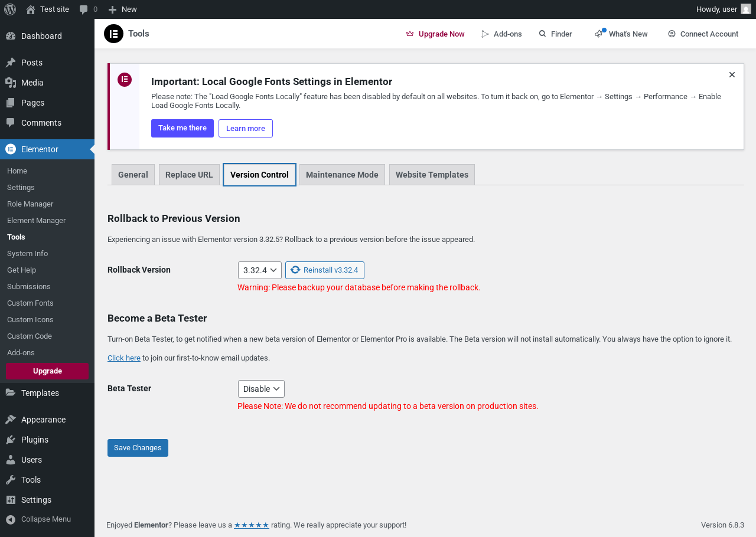Click the Settings sliders icon in sidebar

point(11,500)
